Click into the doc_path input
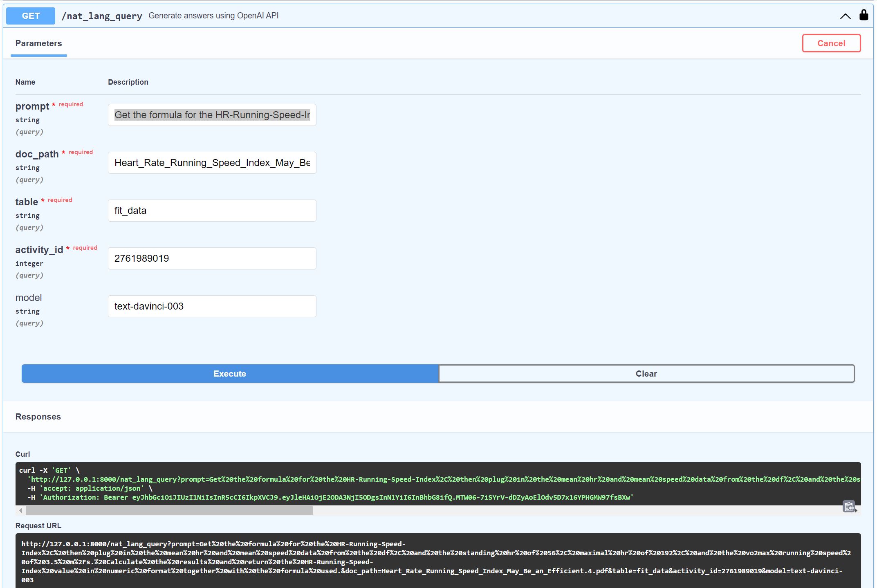 tap(212, 163)
